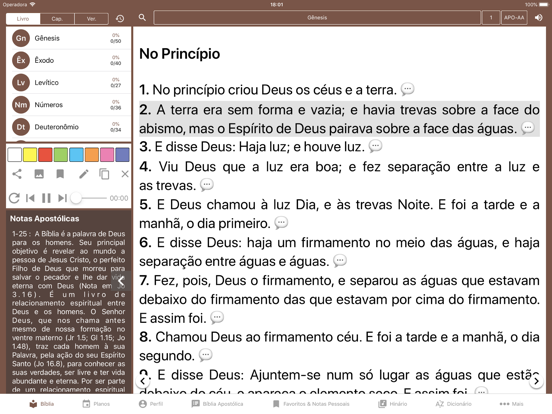Image resolution: width=552 pixels, height=414 pixels.
Task: Open the Planos bottom tab
Action: tap(96, 404)
